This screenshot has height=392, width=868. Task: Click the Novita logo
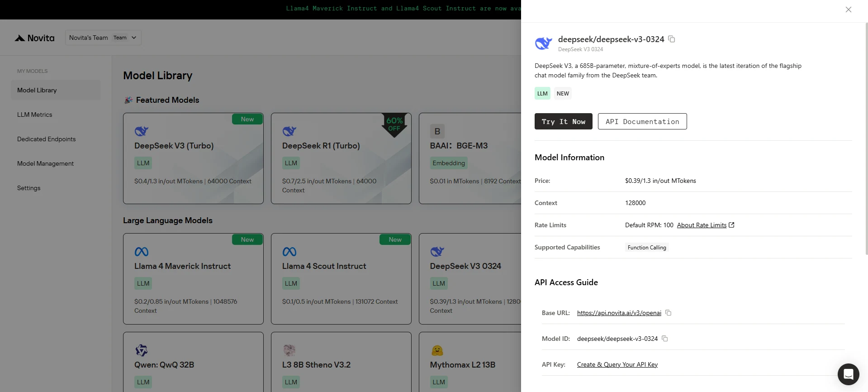click(34, 38)
